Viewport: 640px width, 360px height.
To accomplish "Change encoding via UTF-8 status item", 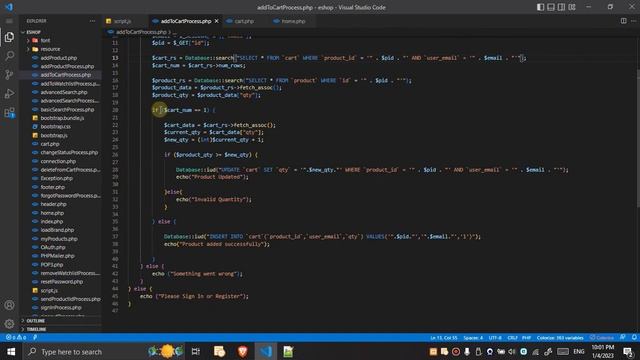I will click(x=495, y=338).
